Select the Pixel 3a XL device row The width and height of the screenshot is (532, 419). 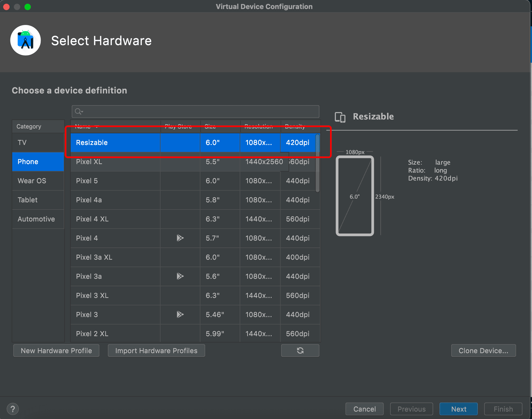[x=195, y=257]
